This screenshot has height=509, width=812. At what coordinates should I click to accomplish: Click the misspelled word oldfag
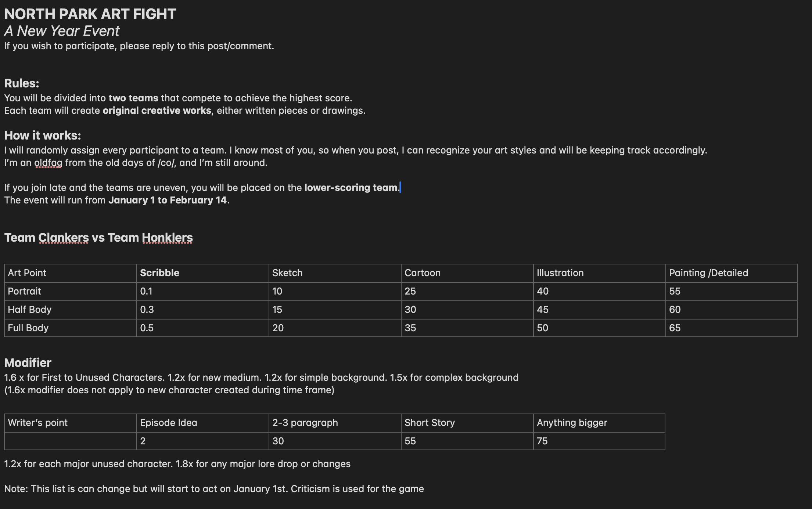coord(48,163)
